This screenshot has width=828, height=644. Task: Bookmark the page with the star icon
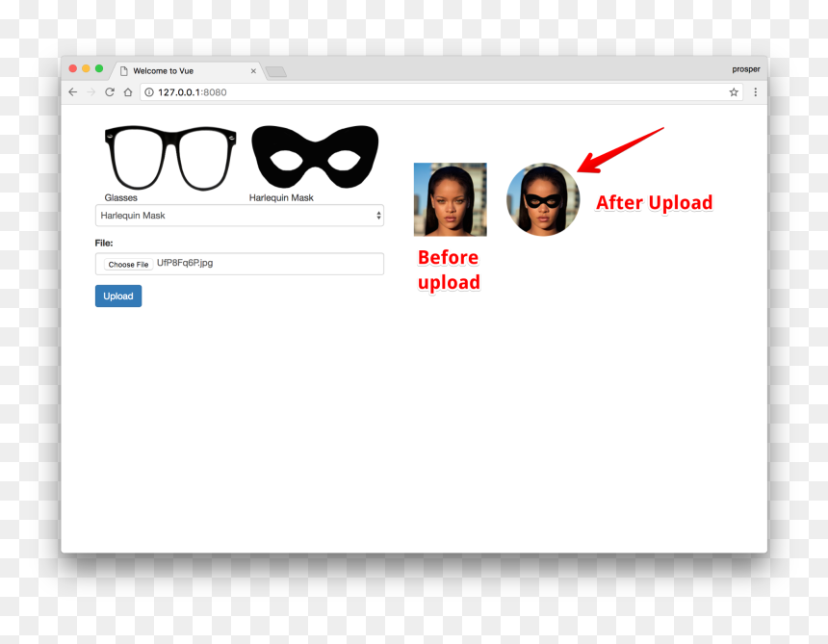click(x=734, y=92)
